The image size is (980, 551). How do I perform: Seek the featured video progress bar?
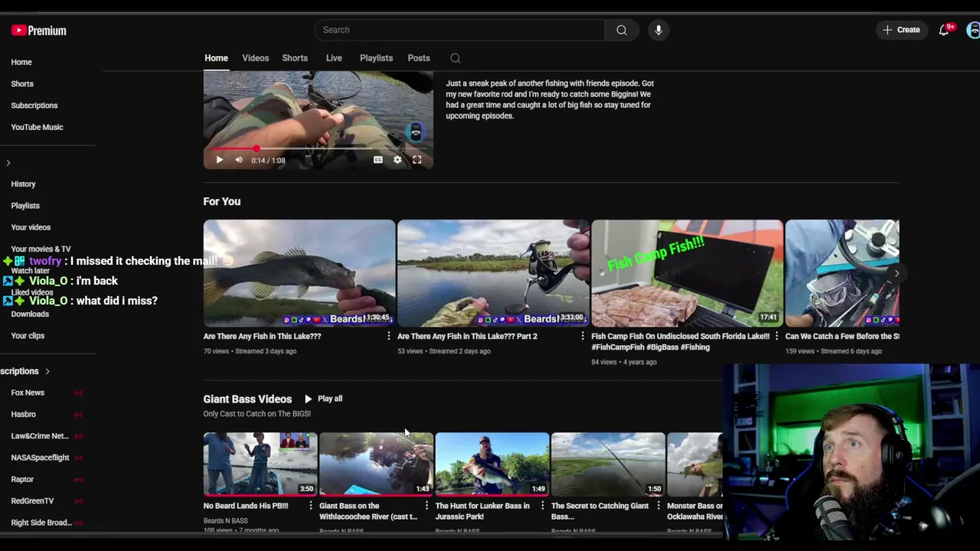pos(318,148)
